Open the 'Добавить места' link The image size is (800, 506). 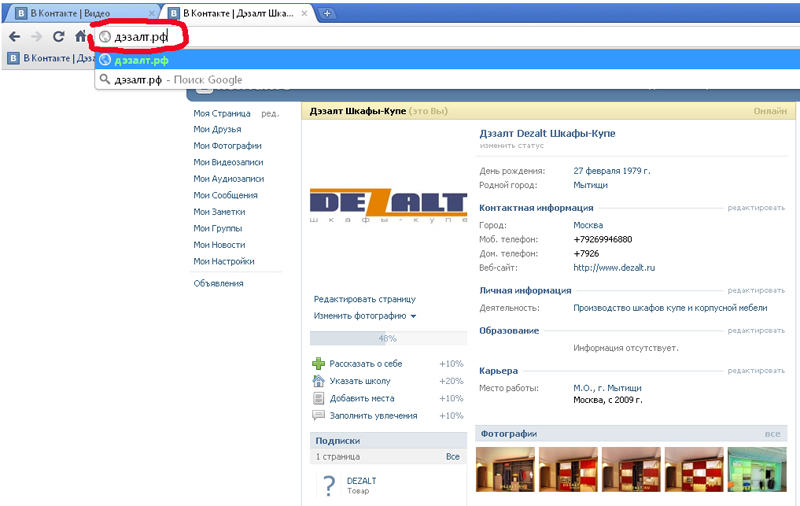click(x=362, y=398)
